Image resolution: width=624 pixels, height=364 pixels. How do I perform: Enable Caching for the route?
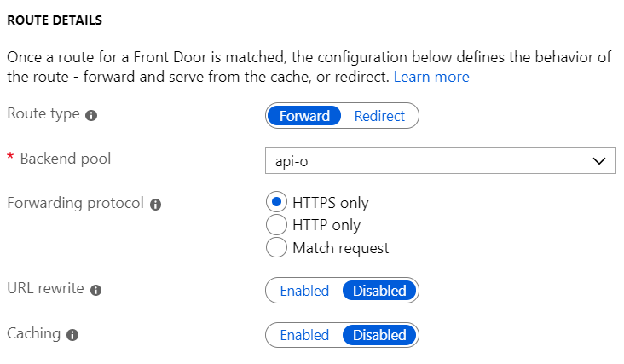click(x=304, y=335)
